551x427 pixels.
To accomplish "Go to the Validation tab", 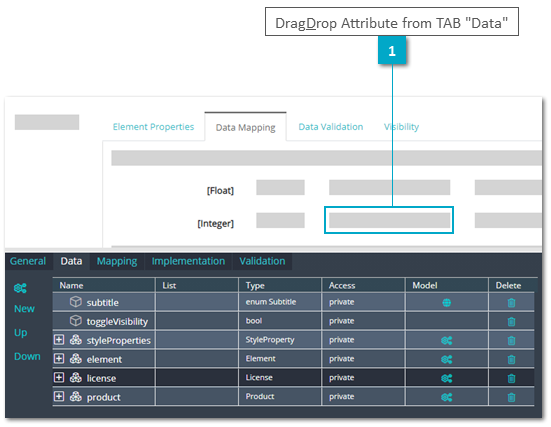I will pos(262,261).
